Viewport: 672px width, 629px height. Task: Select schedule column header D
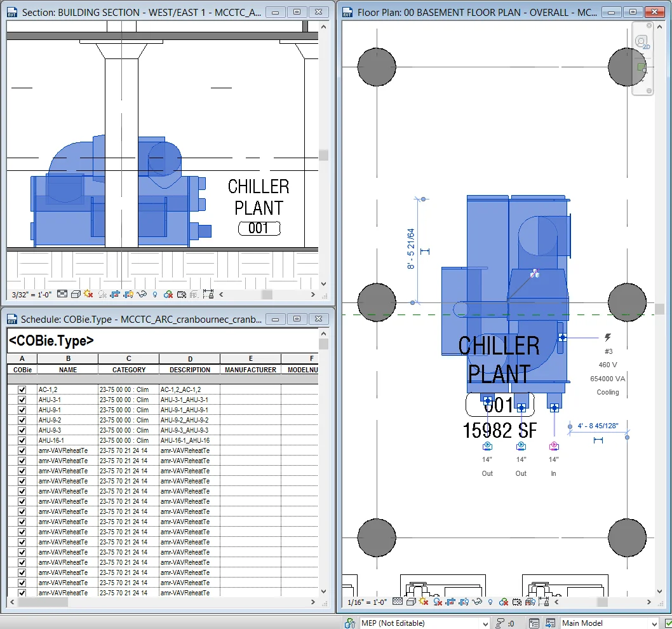point(190,358)
